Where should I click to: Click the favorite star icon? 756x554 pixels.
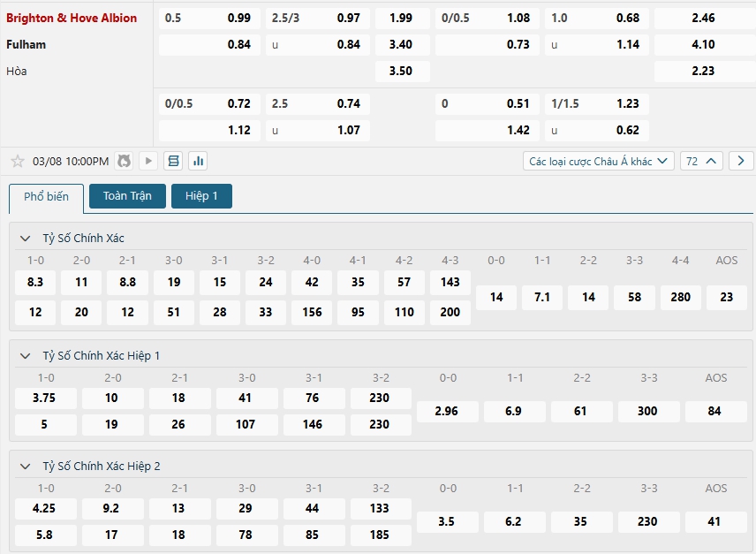coord(17,161)
